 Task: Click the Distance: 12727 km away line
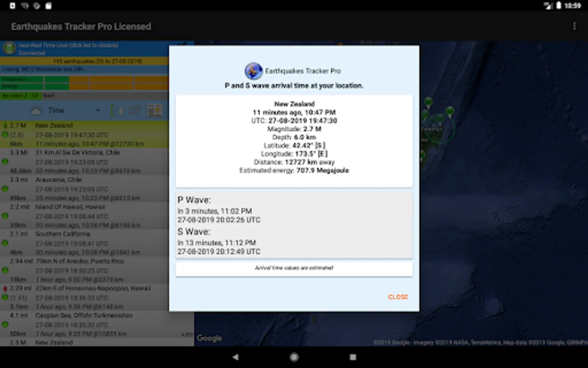pyautogui.click(x=294, y=162)
